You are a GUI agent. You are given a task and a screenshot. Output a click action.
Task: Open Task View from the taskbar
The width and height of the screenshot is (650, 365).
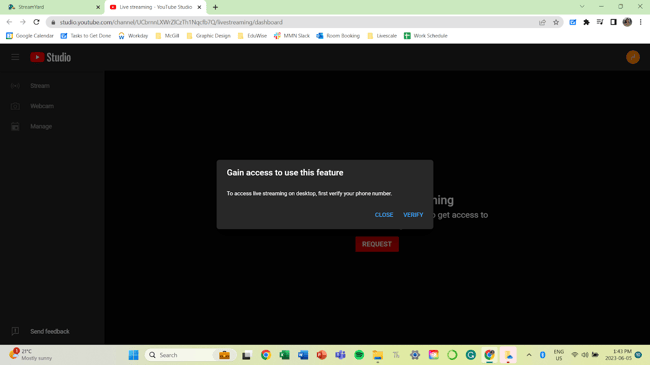click(247, 355)
